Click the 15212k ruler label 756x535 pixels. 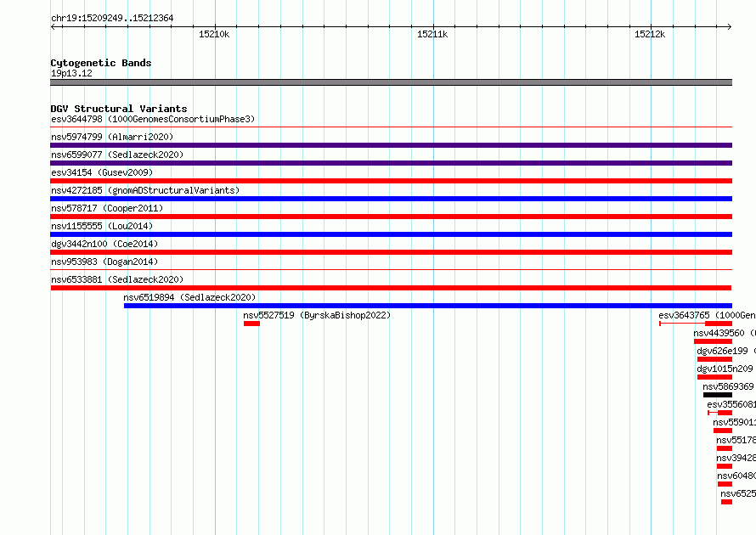[650, 34]
